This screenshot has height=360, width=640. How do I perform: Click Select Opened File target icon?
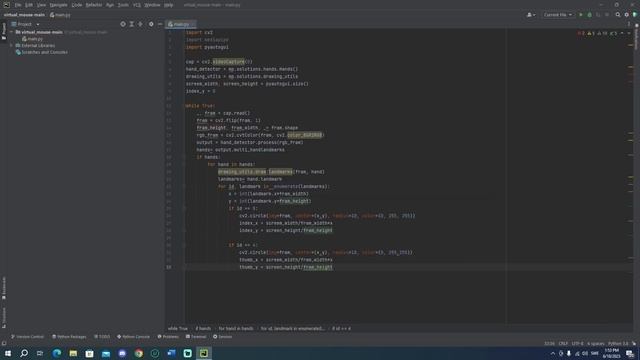[x=123, y=24]
